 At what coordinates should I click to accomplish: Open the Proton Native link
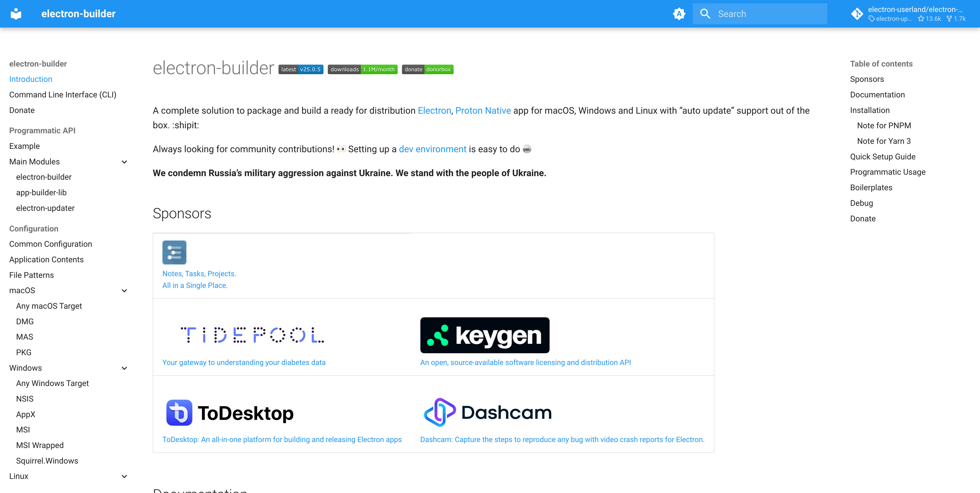coord(483,111)
